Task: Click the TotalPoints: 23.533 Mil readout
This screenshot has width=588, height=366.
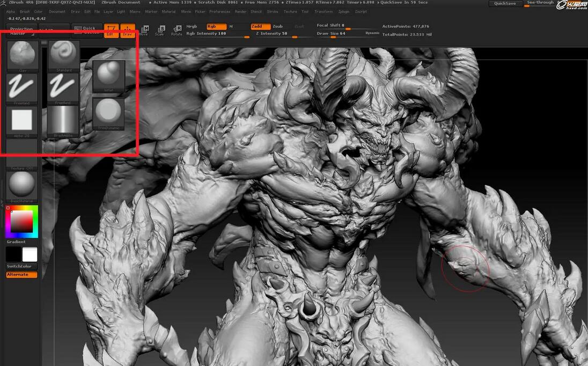Action: (407, 34)
